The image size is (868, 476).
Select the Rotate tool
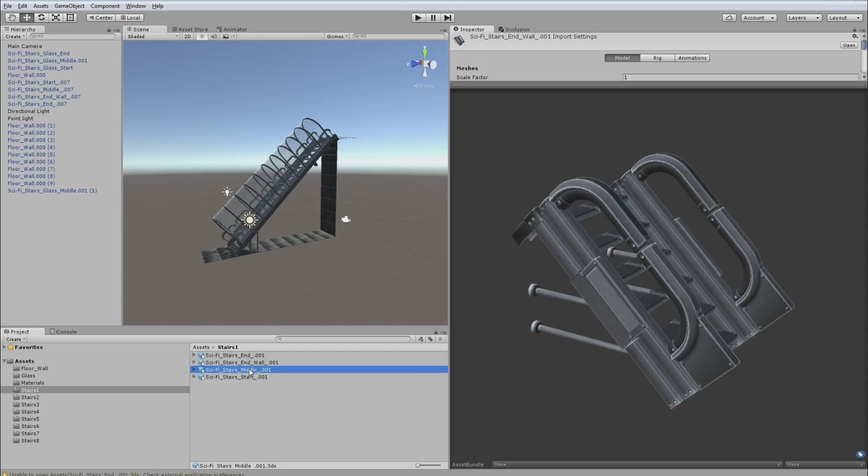[41, 17]
